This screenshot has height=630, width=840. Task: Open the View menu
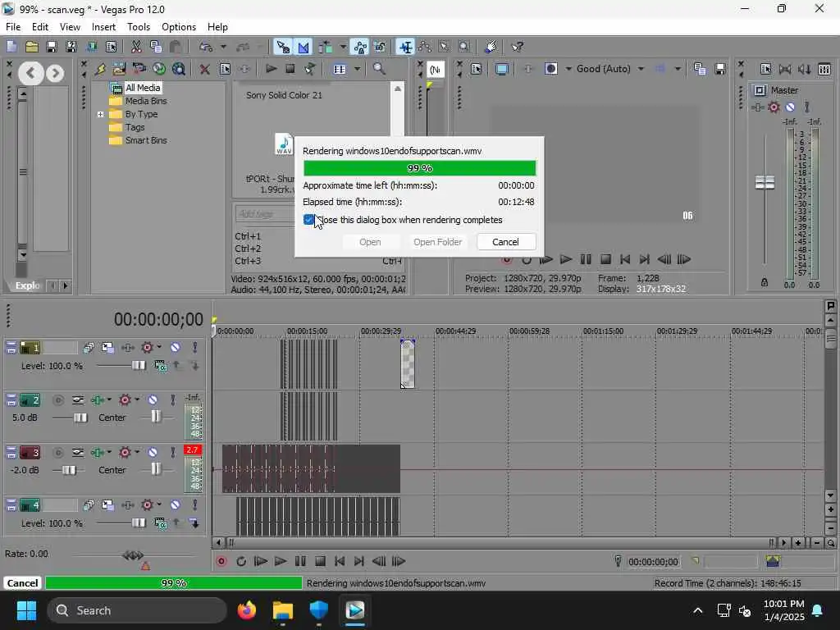tap(70, 27)
